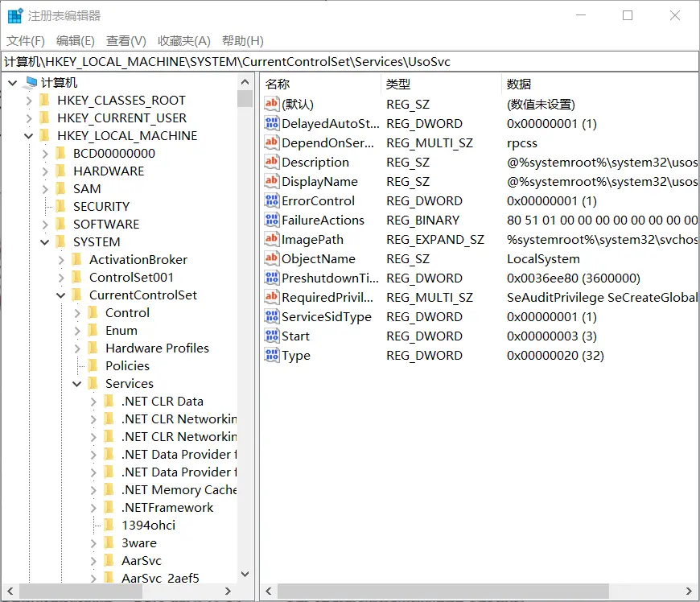Click the computer icon beside 计算机 root
Screen dimensions: 700x602
click(x=31, y=82)
